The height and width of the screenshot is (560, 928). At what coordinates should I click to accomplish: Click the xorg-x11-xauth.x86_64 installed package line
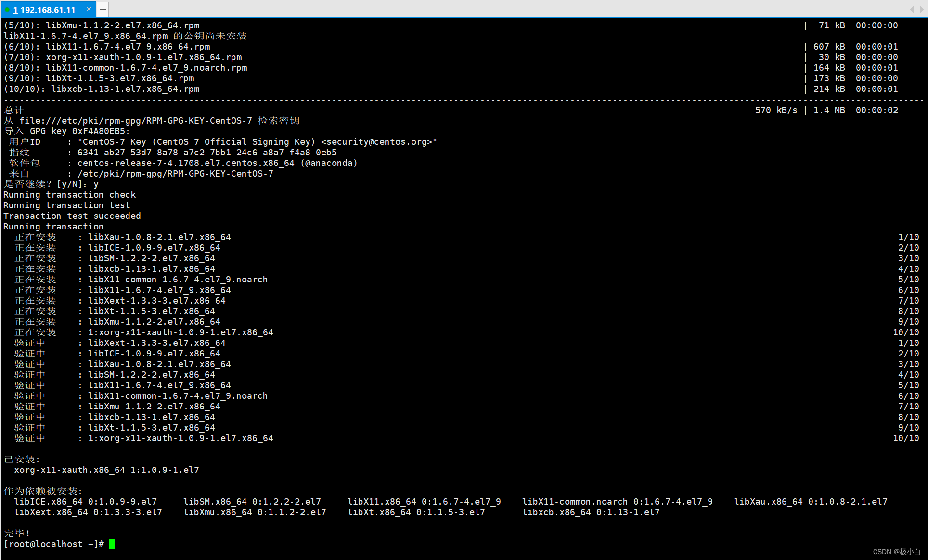pos(106,470)
